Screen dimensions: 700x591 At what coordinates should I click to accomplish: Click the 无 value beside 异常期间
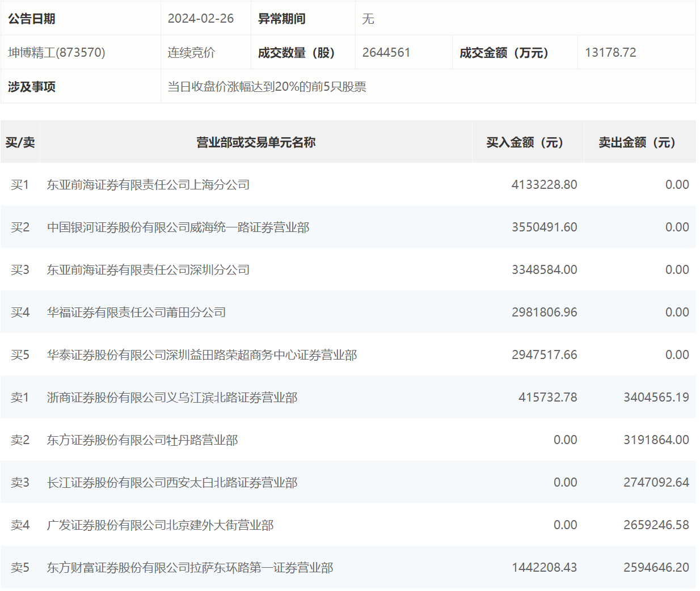point(368,19)
